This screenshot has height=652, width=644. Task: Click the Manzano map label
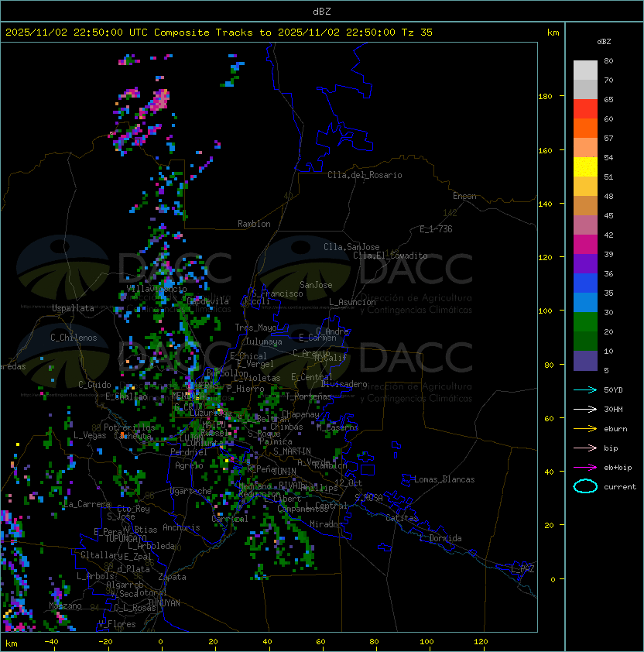[65, 606]
